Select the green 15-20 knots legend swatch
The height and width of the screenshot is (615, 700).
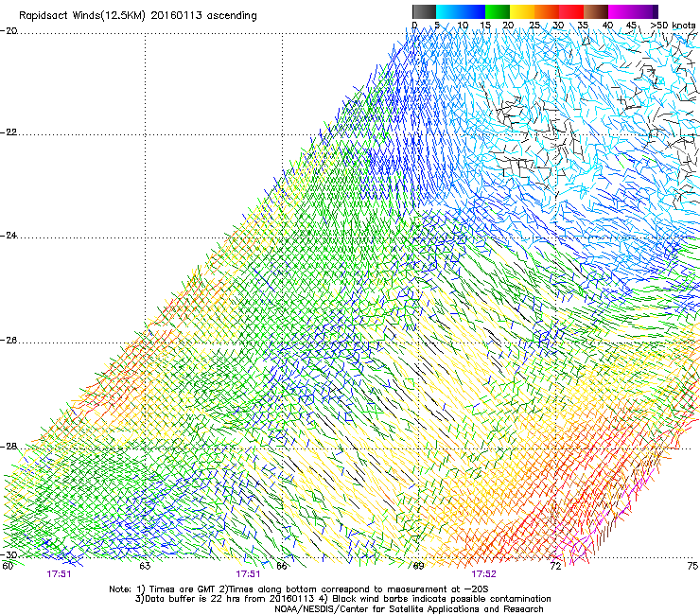pyautogui.click(x=498, y=11)
